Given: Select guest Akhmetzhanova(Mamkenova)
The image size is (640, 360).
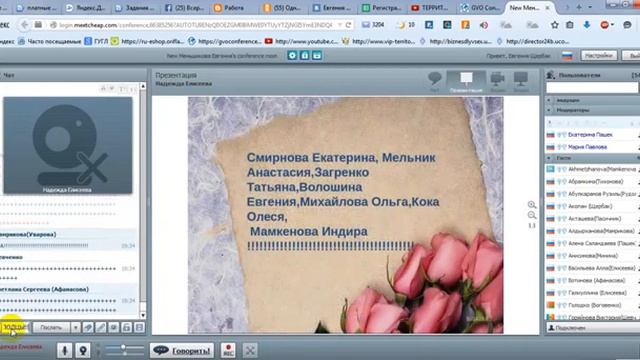Looking at the screenshot, I should click(x=602, y=169).
